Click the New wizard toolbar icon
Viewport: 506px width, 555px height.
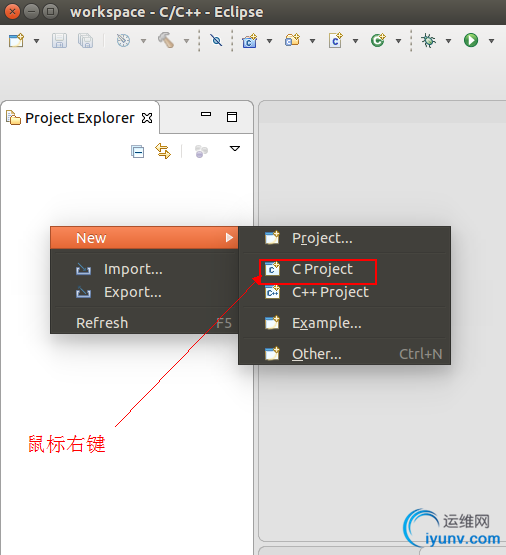pos(16,40)
